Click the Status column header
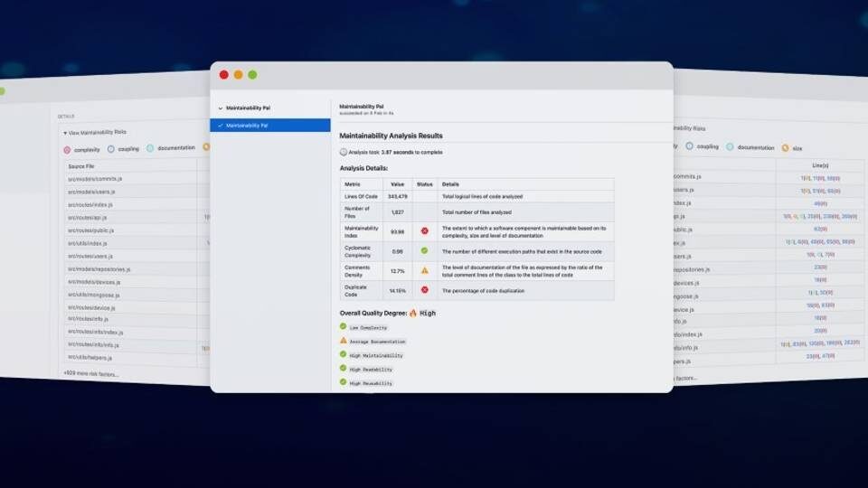 [424, 183]
